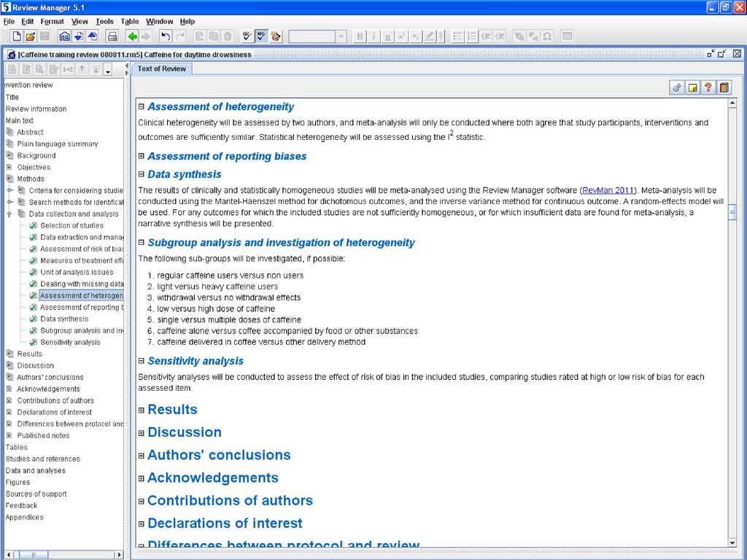Select the Text of Review tab

pos(162,69)
